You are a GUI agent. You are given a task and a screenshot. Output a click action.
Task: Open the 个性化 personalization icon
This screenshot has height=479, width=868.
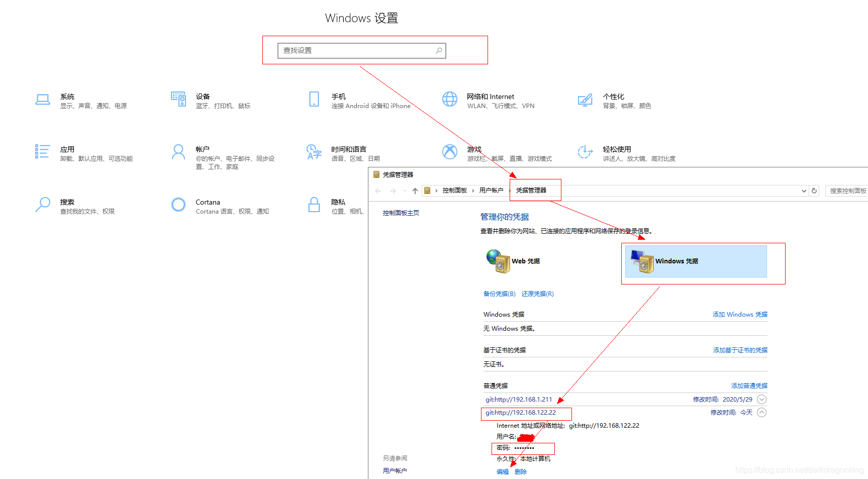click(x=585, y=100)
